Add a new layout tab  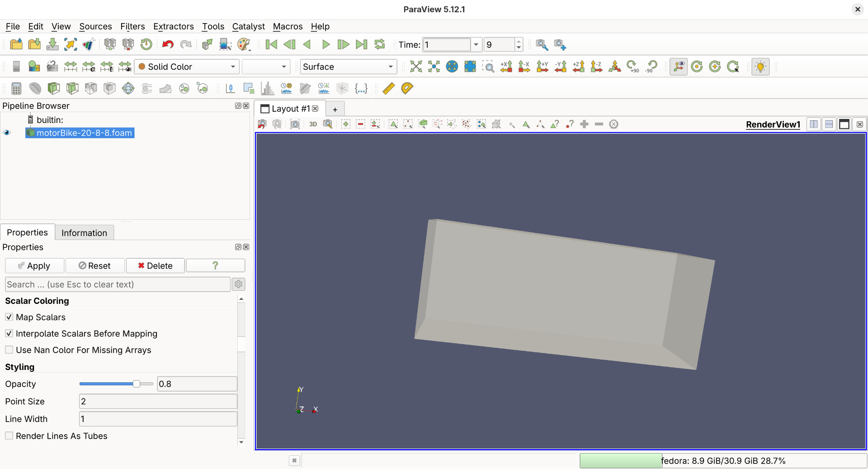pyautogui.click(x=335, y=109)
